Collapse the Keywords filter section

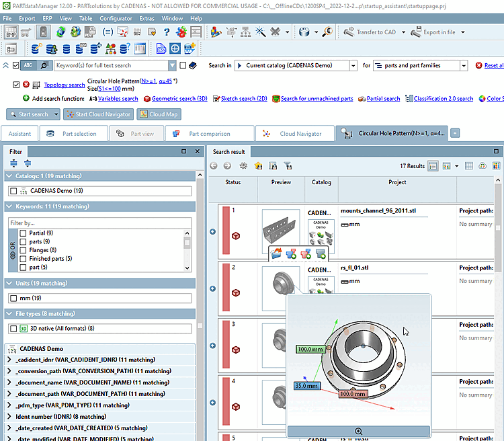pyautogui.click(x=9, y=206)
